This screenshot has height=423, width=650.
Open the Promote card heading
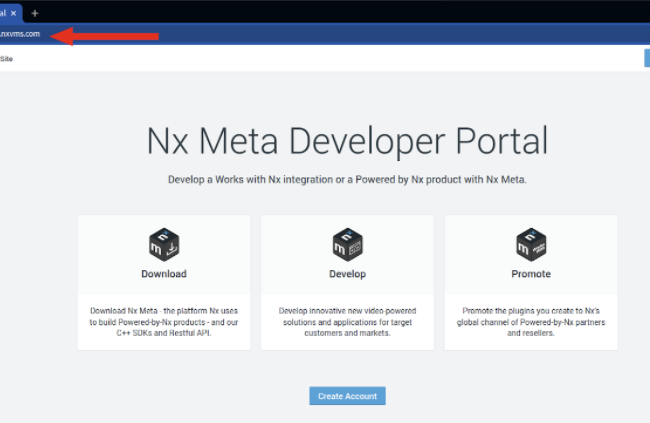(531, 274)
